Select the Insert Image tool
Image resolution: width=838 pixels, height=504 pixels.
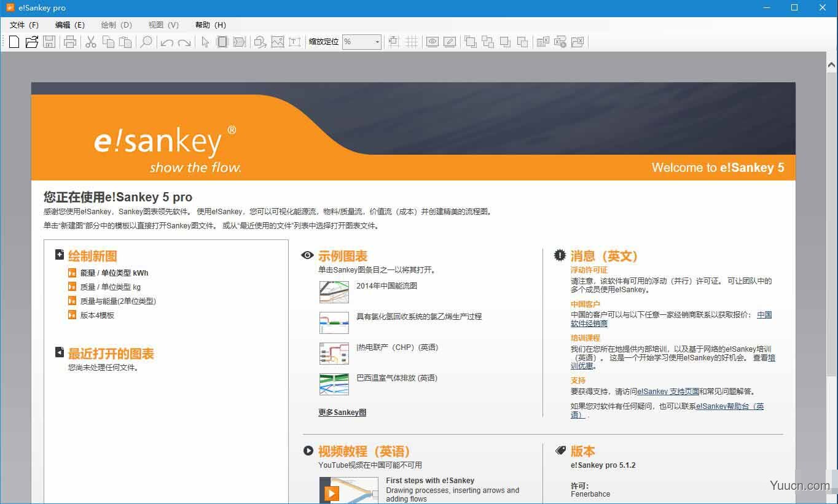coord(278,42)
